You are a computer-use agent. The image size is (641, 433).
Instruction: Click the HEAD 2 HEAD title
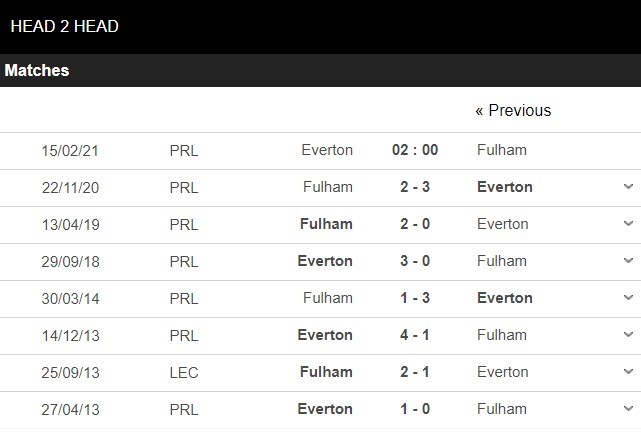coord(64,26)
